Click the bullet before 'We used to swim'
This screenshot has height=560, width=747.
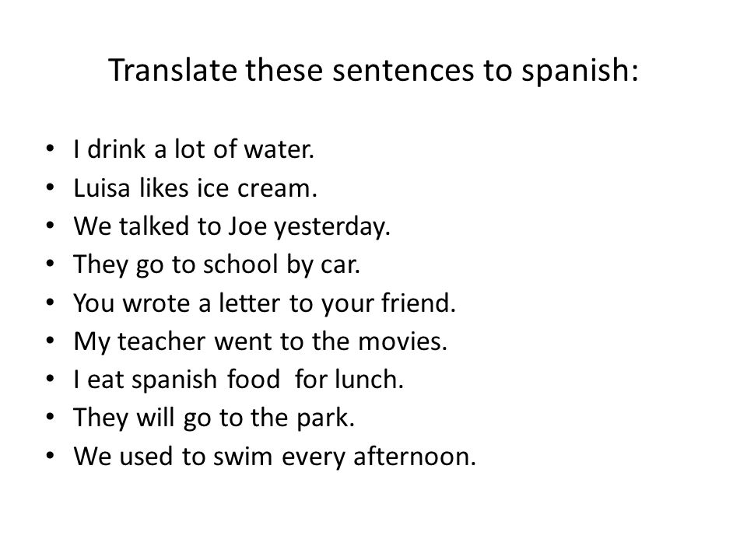(x=51, y=456)
